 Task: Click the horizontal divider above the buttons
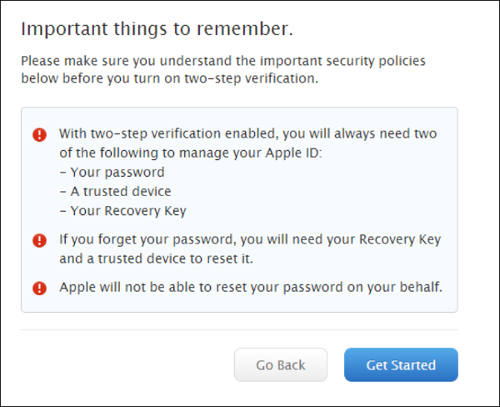tap(239, 330)
